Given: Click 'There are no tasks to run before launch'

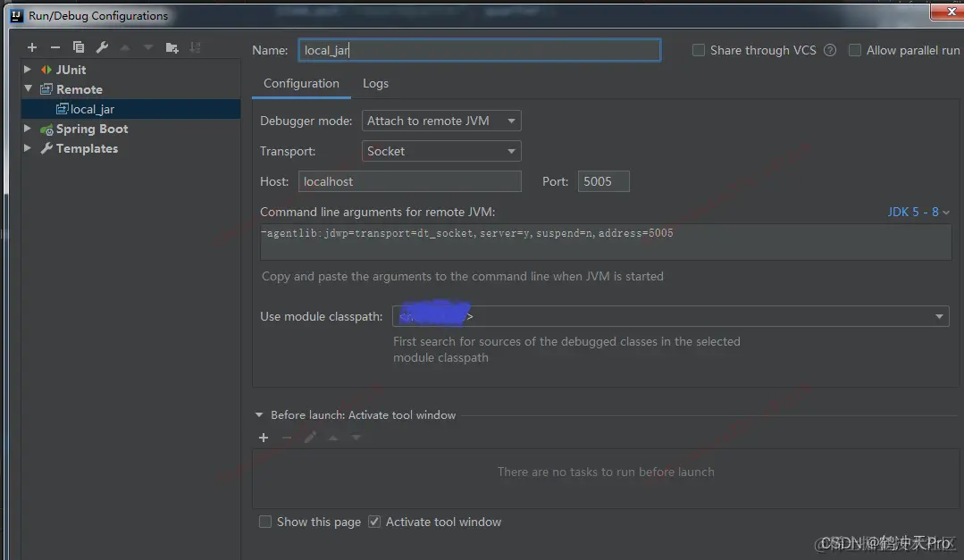Looking at the screenshot, I should pyautogui.click(x=606, y=472).
